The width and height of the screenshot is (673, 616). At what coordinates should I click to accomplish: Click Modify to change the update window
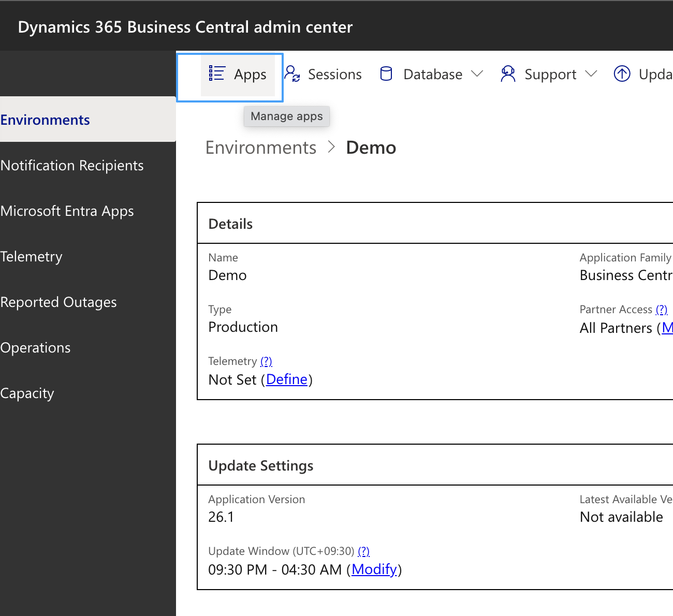375,569
